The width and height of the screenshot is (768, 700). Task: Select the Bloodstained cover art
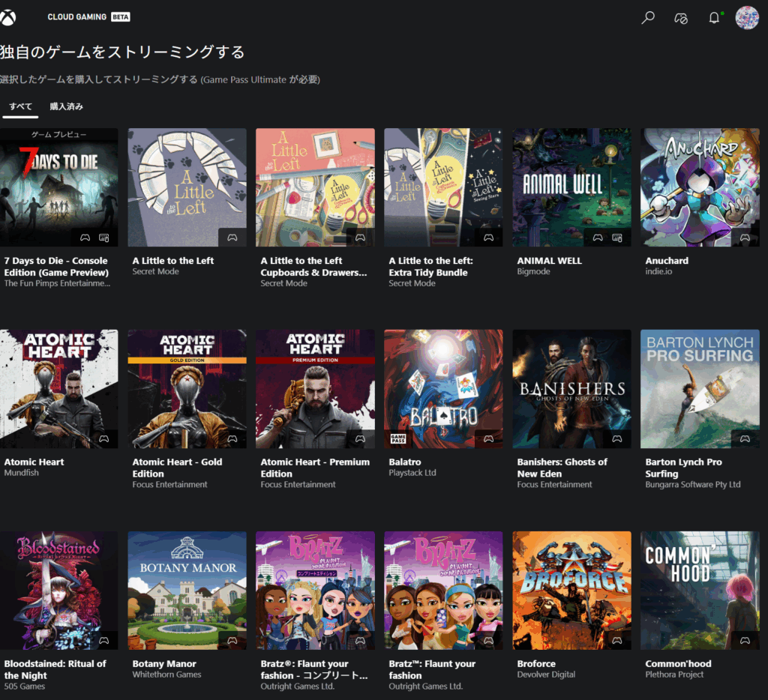pos(58,591)
